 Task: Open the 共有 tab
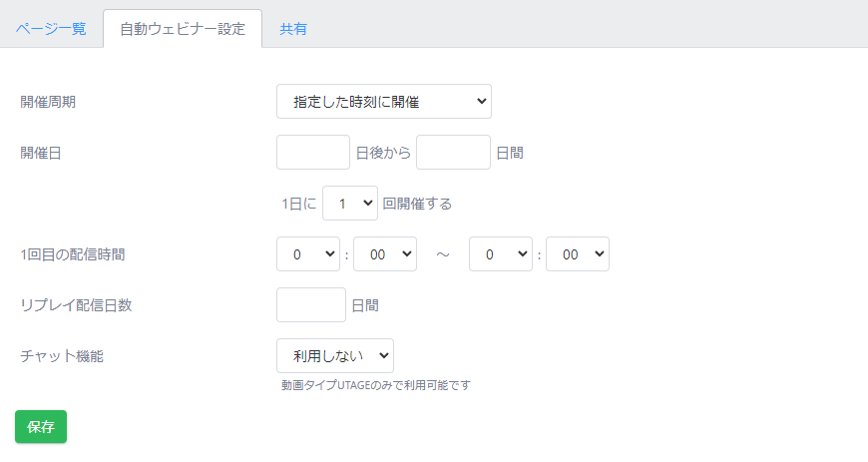pyautogui.click(x=293, y=29)
